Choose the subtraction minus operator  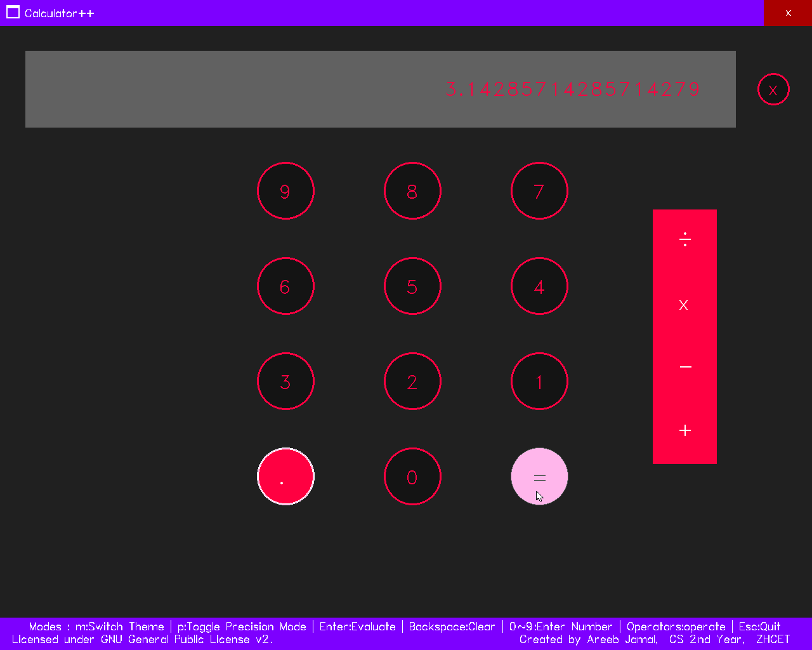pyautogui.click(x=684, y=367)
